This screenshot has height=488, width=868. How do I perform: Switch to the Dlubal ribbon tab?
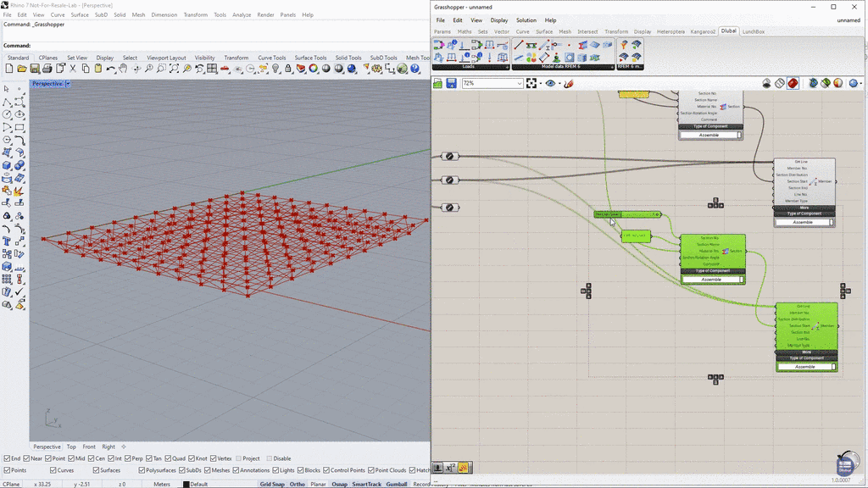(728, 31)
